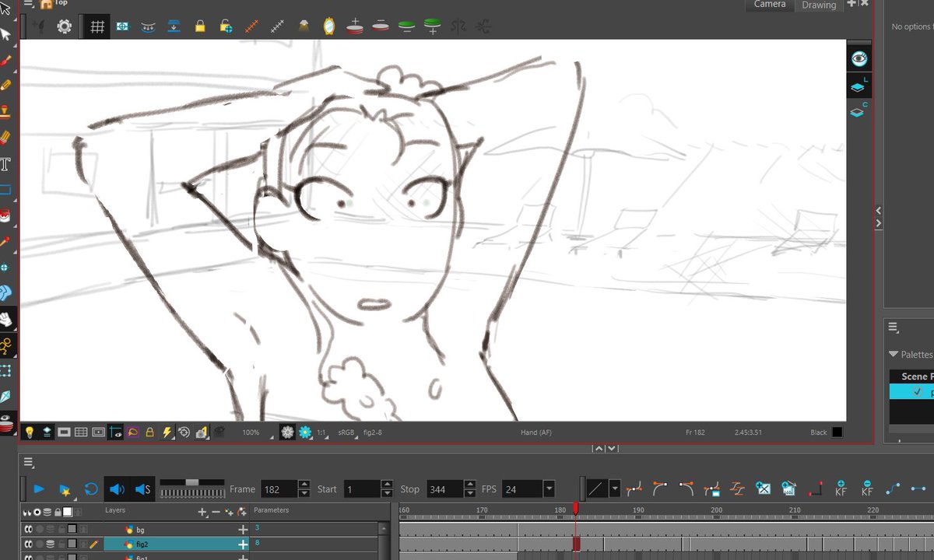Click the Frame number input field
Screen dimensions: 934x560
point(279,489)
